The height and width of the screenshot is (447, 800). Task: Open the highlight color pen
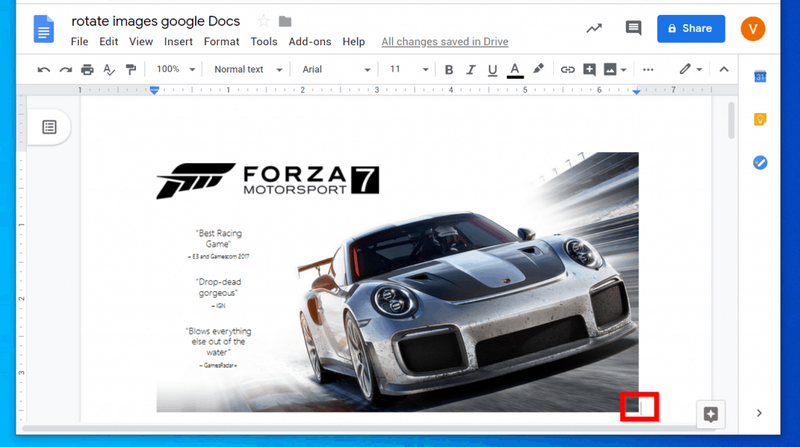tap(538, 69)
